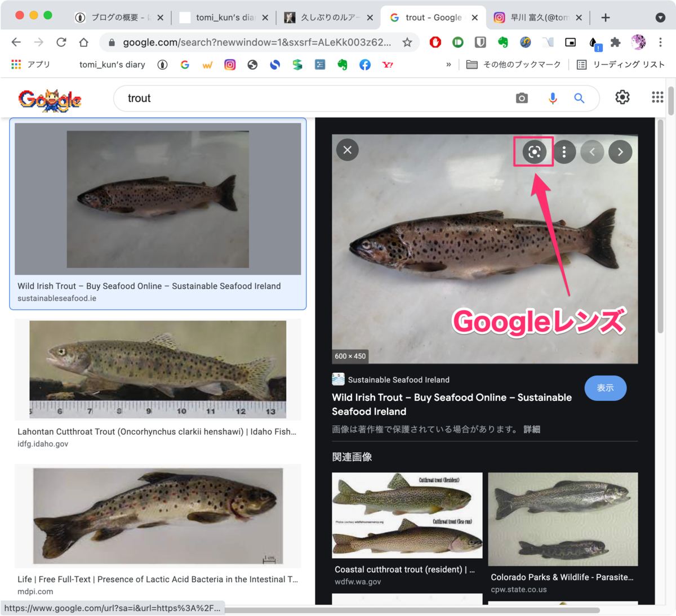The height and width of the screenshot is (616, 676).
Task: Click the browser back arrow
Action: click(x=16, y=42)
